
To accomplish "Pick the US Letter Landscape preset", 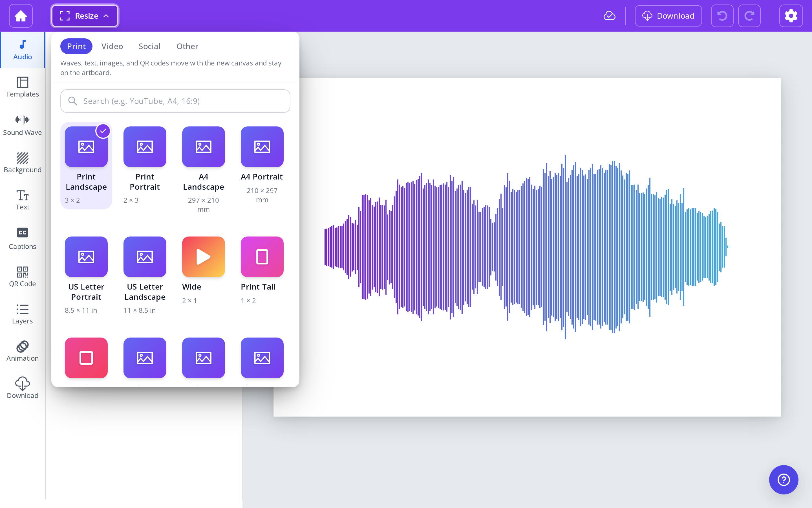I will [x=145, y=276].
